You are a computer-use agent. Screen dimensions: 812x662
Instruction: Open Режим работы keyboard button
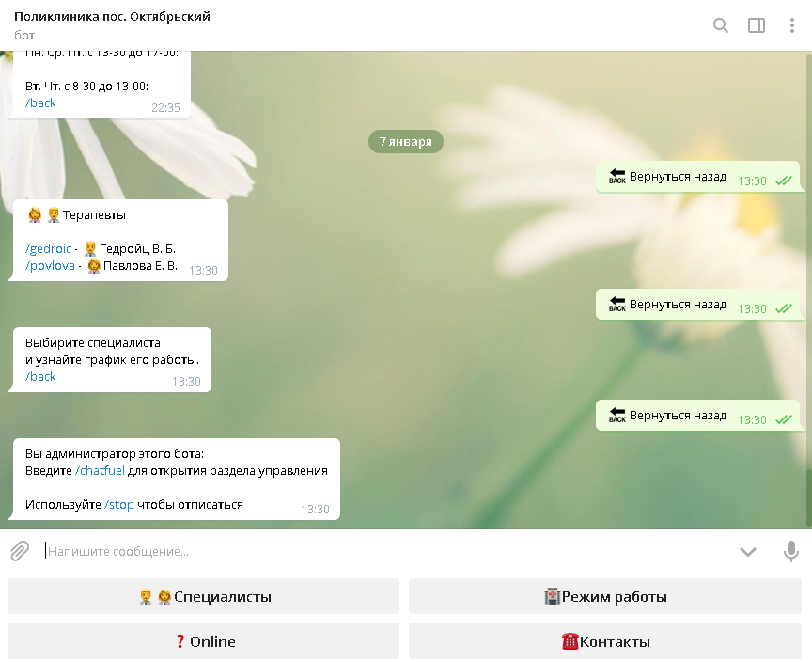(605, 596)
